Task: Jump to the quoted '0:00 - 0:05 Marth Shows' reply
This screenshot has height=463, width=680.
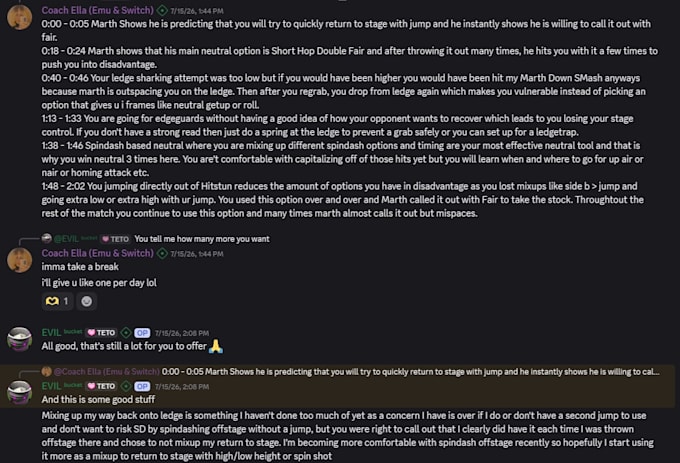Action: 410,372
